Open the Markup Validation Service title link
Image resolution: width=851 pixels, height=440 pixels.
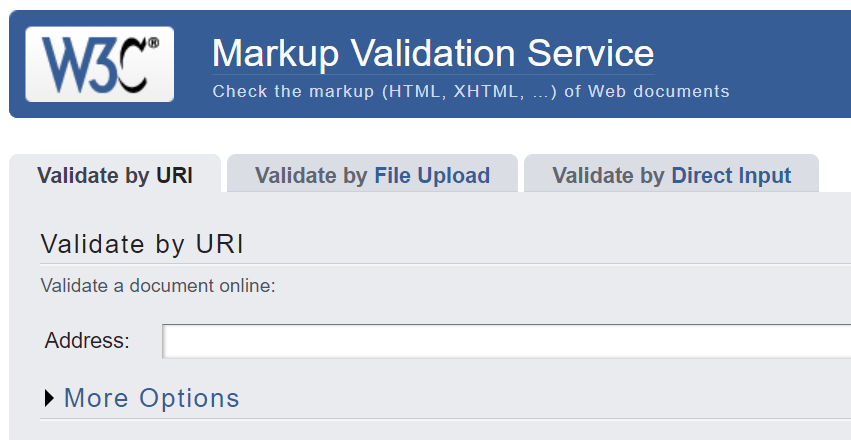coord(433,53)
